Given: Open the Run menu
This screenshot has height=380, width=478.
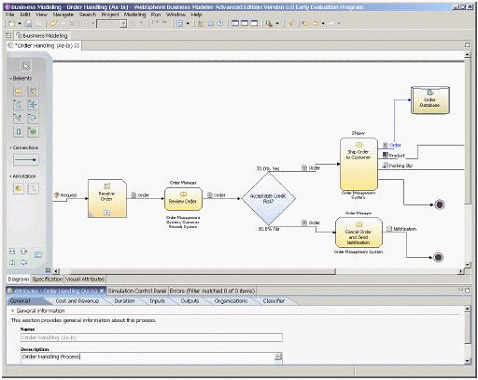Looking at the screenshot, I should click(x=156, y=15).
